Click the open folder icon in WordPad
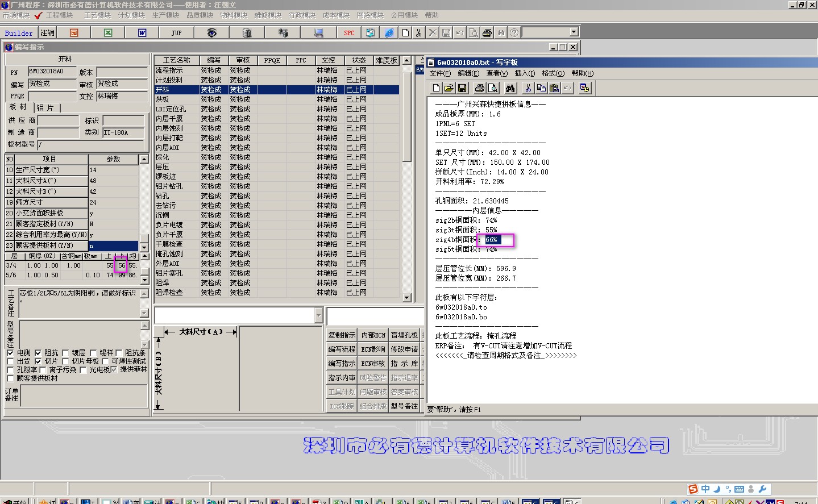 click(449, 88)
